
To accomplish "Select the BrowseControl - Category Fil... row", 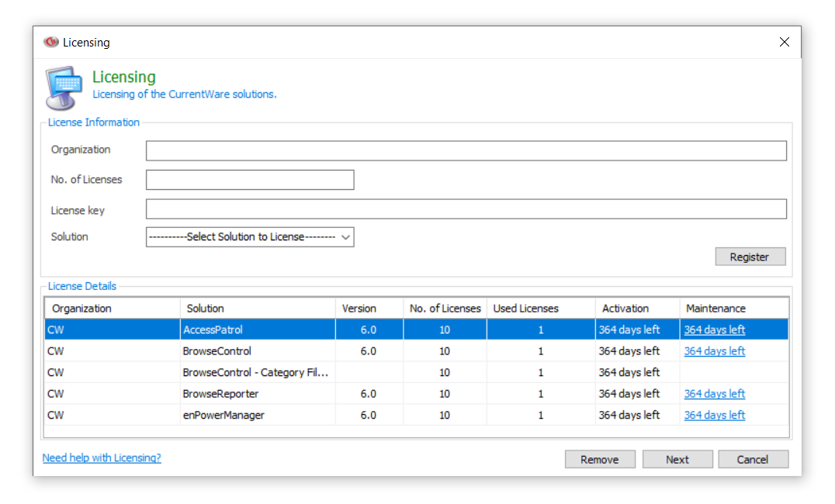I will pyautogui.click(x=417, y=372).
